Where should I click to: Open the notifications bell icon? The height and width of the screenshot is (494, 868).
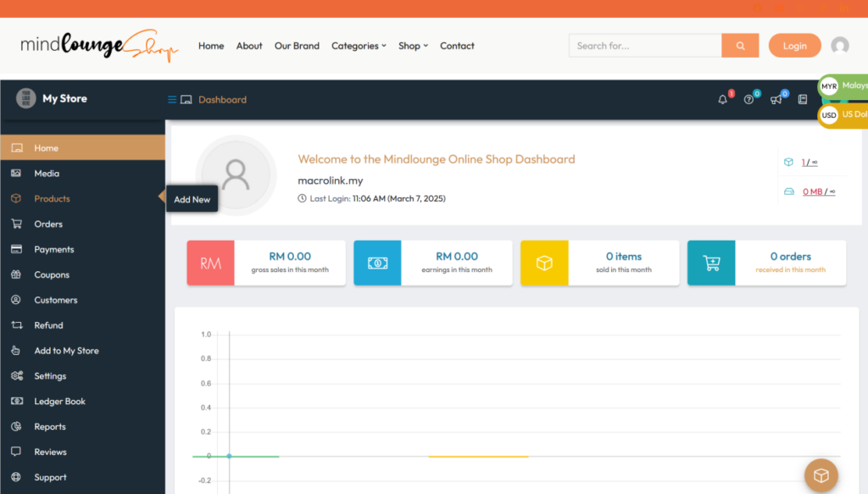click(723, 99)
